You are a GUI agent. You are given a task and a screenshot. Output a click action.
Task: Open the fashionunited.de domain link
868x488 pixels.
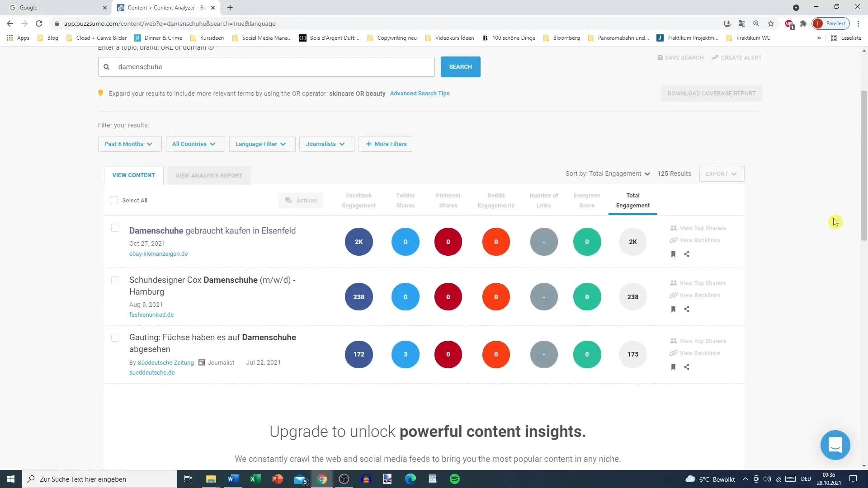pos(151,315)
